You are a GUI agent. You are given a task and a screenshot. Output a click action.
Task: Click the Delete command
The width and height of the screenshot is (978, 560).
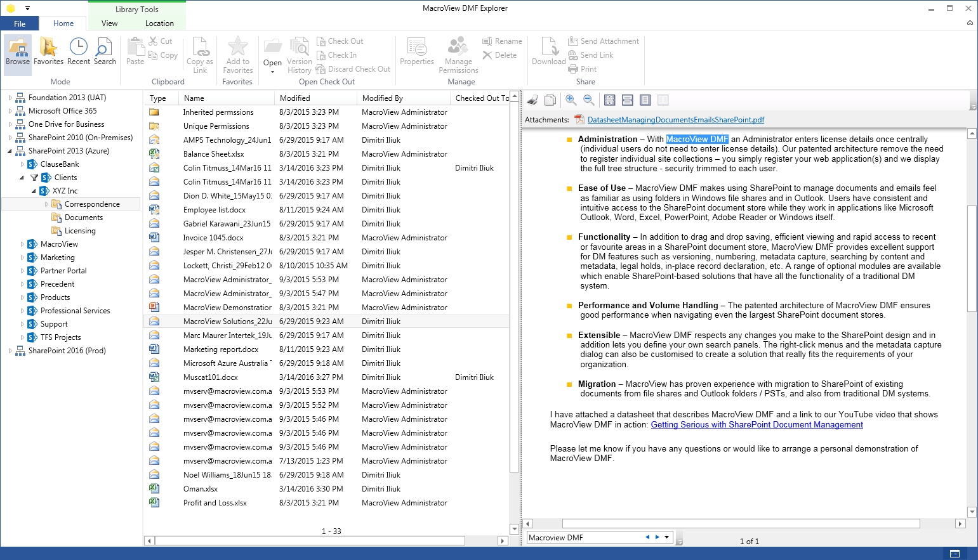(x=499, y=55)
